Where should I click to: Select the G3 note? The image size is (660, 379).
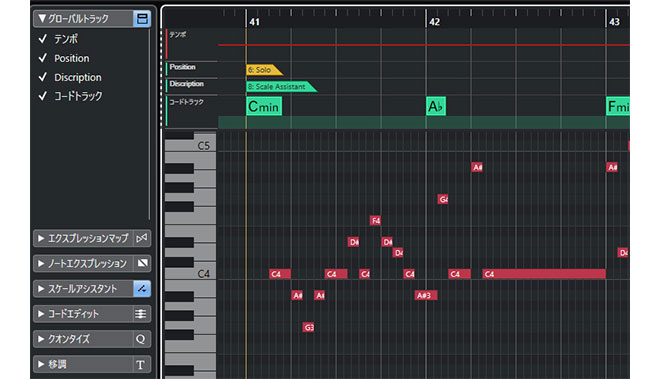(x=308, y=327)
